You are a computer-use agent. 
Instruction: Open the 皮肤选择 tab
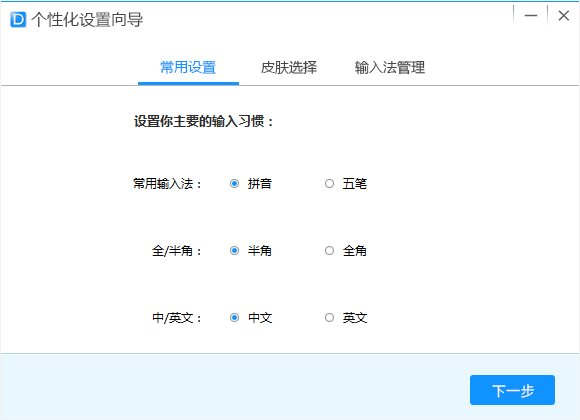[x=289, y=68]
